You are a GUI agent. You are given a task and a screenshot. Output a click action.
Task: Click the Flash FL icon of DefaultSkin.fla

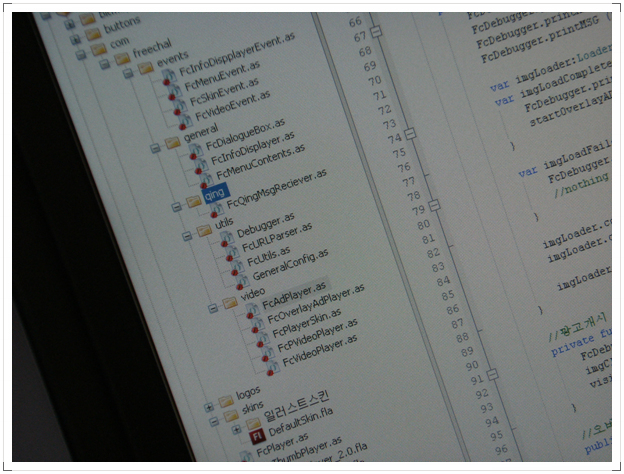pyautogui.click(x=257, y=437)
